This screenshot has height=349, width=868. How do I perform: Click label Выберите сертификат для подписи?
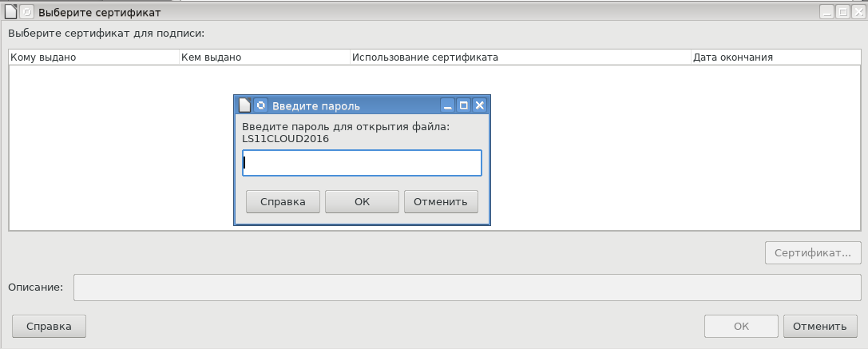[x=106, y=34]
